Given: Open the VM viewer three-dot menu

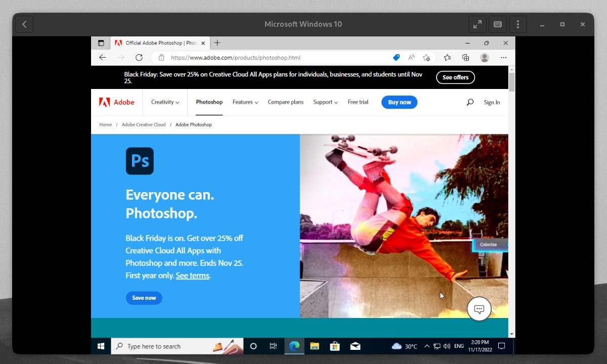Looking at the screenshot, I should click(x=517, y=24).
